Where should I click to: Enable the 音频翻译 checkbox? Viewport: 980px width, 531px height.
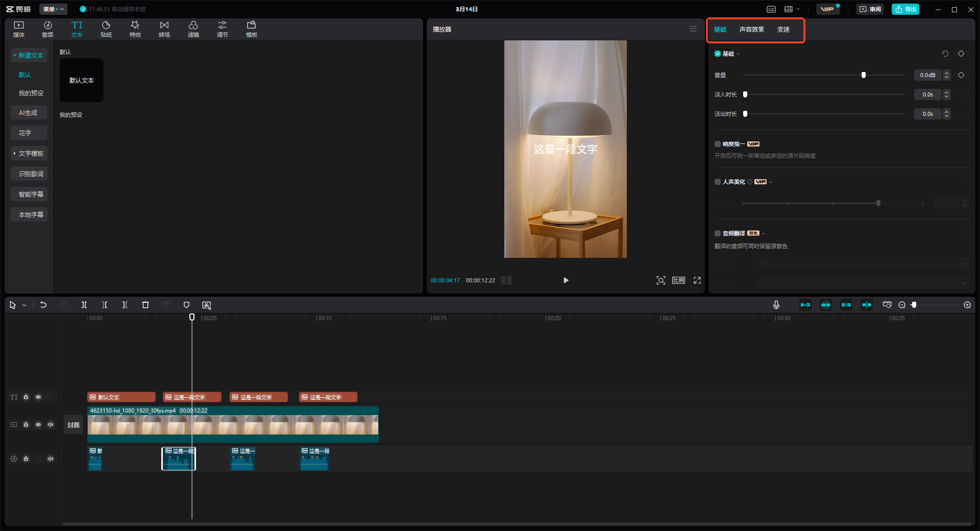coord(718,233)
